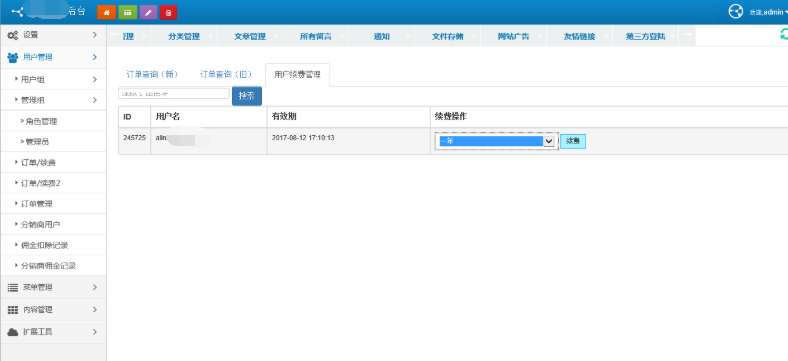Screen dimensions: 788x361
Task: Open the 网站广告 page tab
Action: click(x=514, y=37)
